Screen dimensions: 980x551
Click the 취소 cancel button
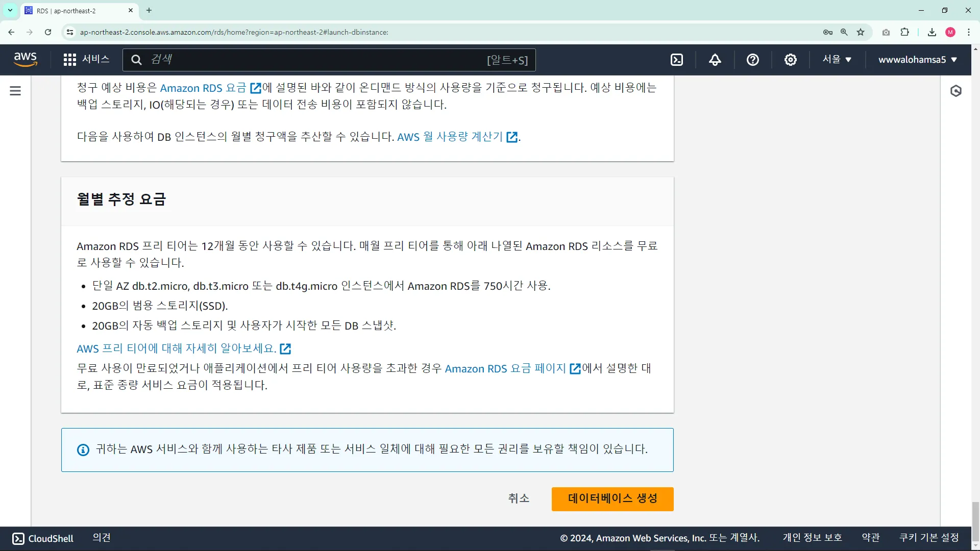point(519,498)
